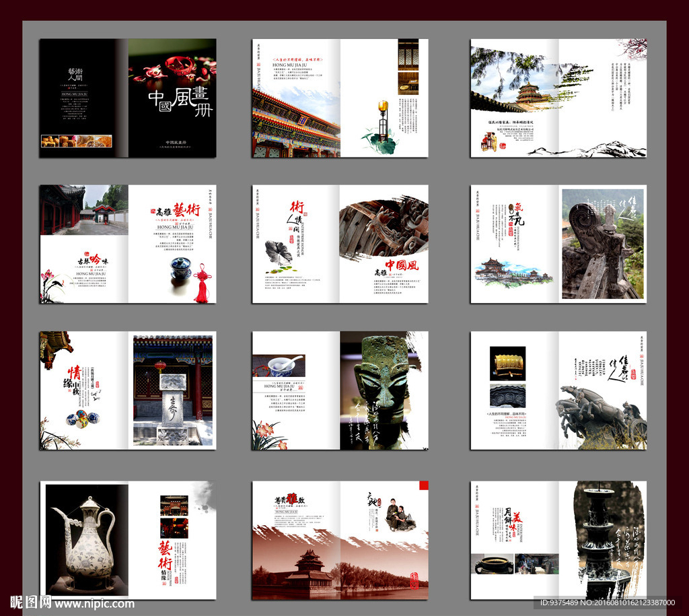Click the red 中國風 calligraphy heading
Screen dimensions: 689x616
401,265
